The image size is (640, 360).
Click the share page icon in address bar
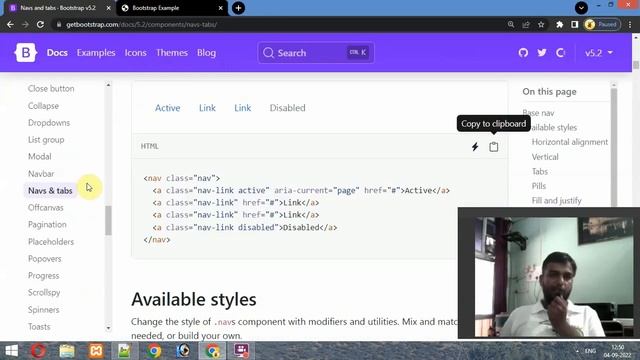[x=526, y=24]
